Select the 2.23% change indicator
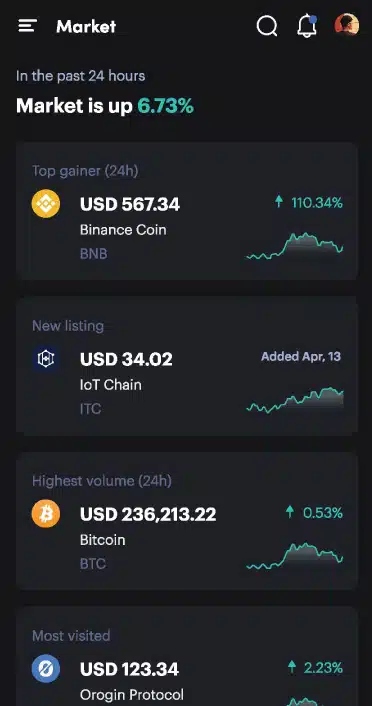 [x=315, y=667]
